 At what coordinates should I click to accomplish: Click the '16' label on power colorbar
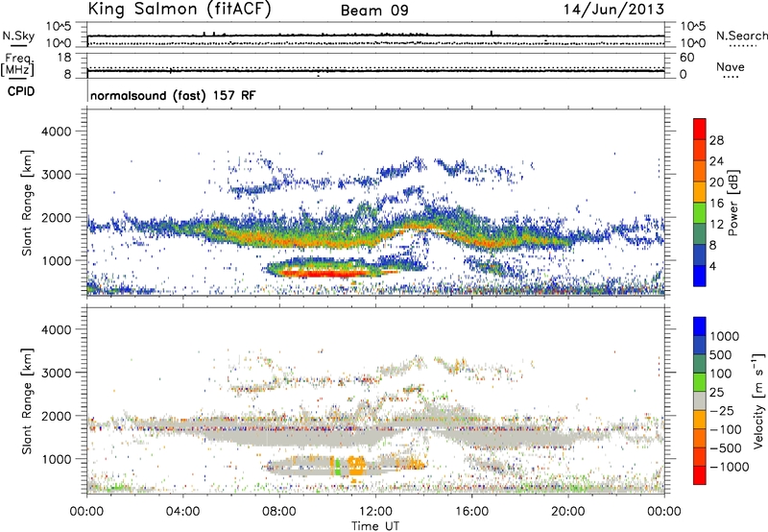tap(716, 204)
